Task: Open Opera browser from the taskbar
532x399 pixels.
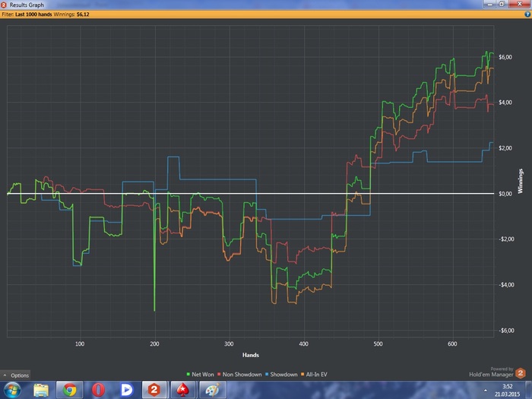Action: click(98, 390)
